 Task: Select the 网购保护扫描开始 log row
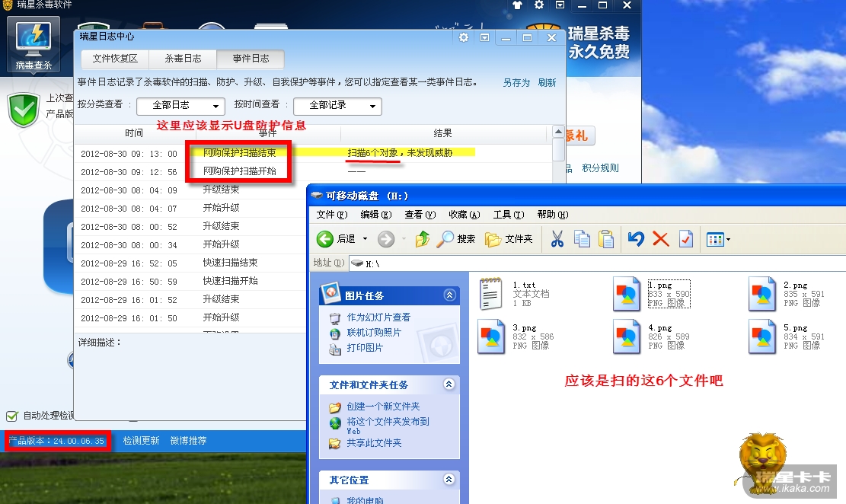313,171
